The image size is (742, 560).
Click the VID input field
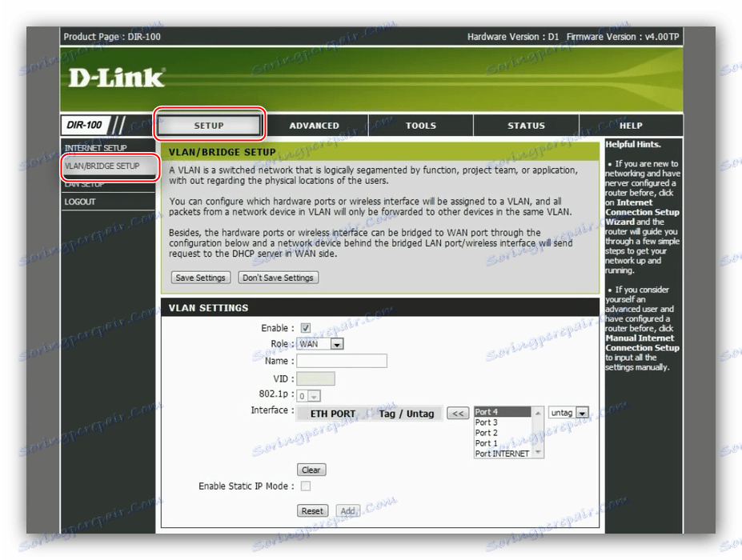[x=315, y=378]
